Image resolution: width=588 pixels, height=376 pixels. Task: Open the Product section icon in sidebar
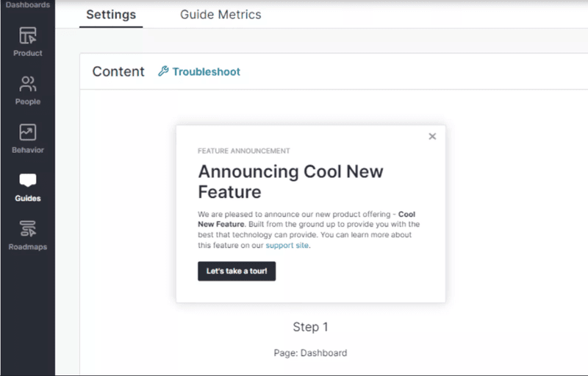tap(27, 36)
